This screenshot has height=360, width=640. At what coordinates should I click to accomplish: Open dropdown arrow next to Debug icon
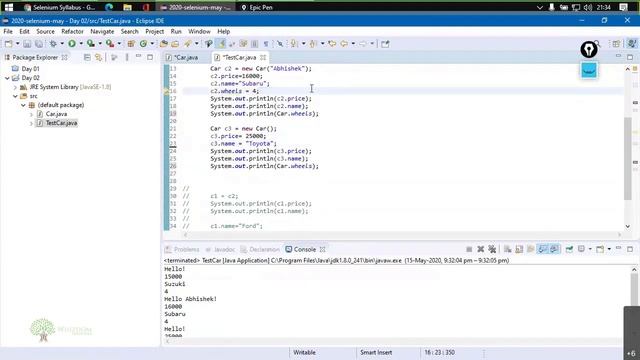[62, 44]
